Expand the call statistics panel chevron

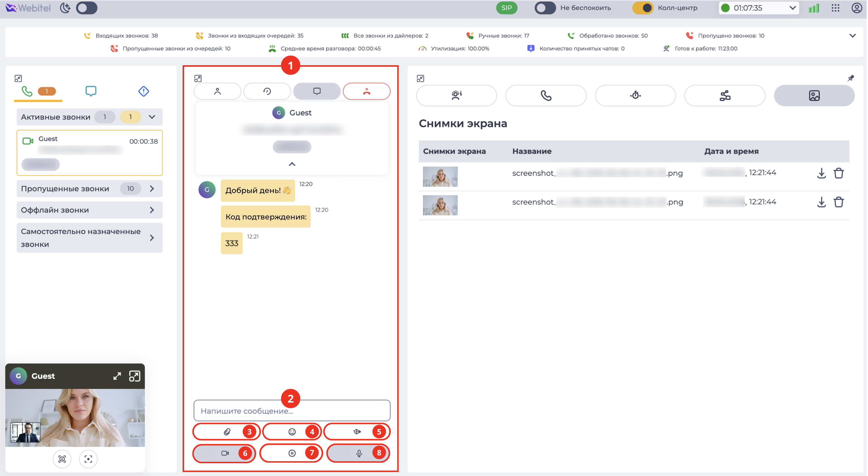tap(852, 36)
